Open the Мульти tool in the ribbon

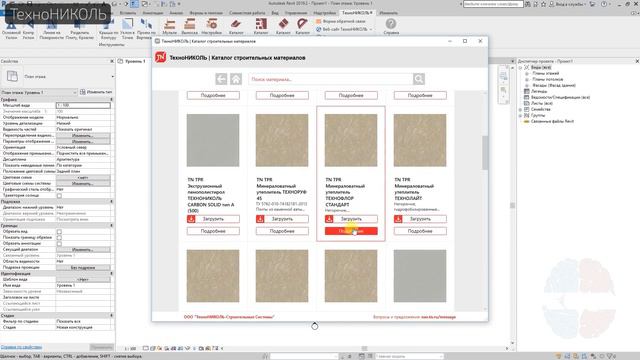coord(169,27)
